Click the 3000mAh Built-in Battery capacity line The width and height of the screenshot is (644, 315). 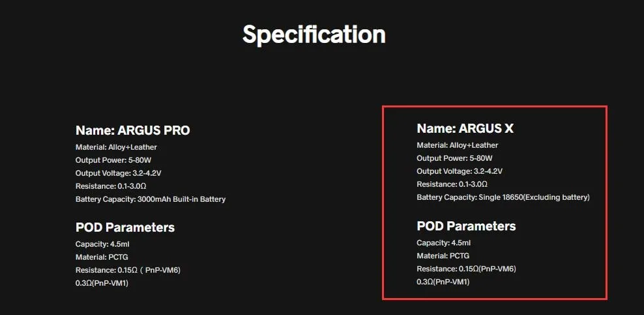pos(151,199)
